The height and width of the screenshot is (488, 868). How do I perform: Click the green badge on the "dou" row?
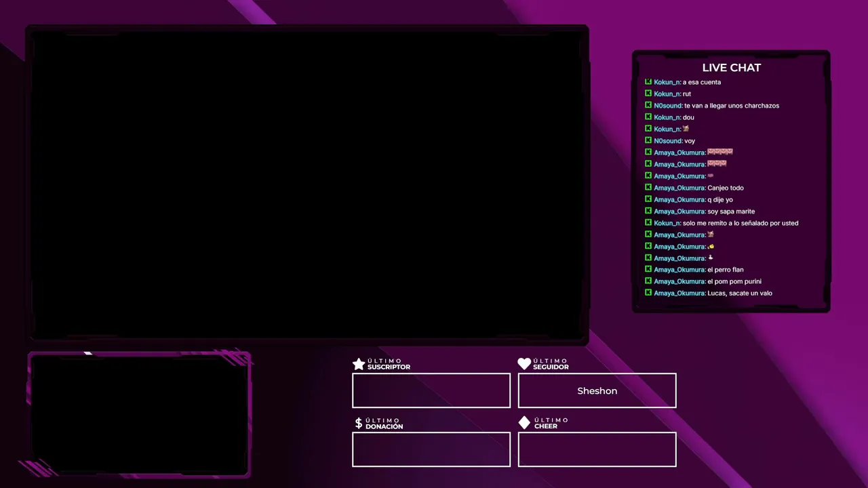coord(648,117)
